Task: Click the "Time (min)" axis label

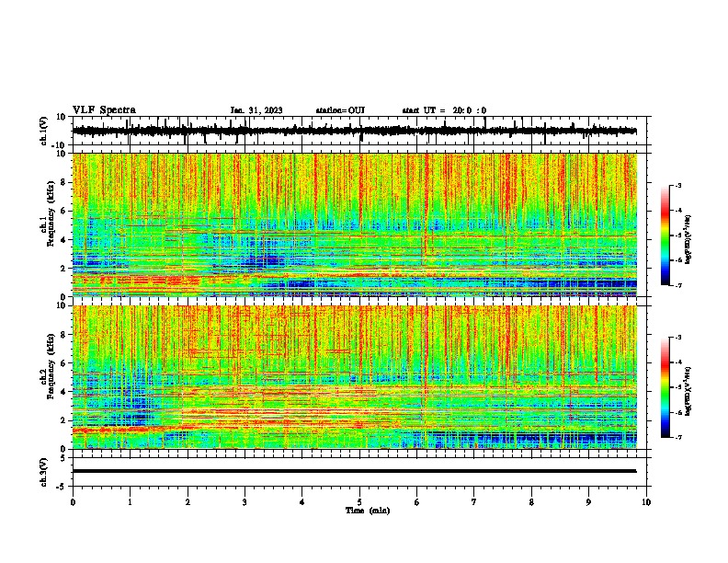Action: pyautogui.click(x=368, y=511)
